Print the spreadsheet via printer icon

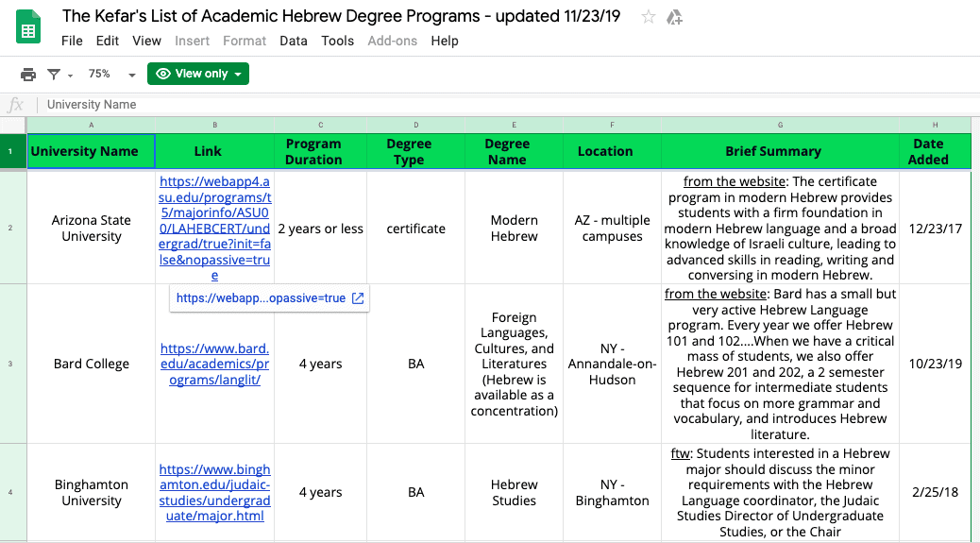click(x=28, y=75)
